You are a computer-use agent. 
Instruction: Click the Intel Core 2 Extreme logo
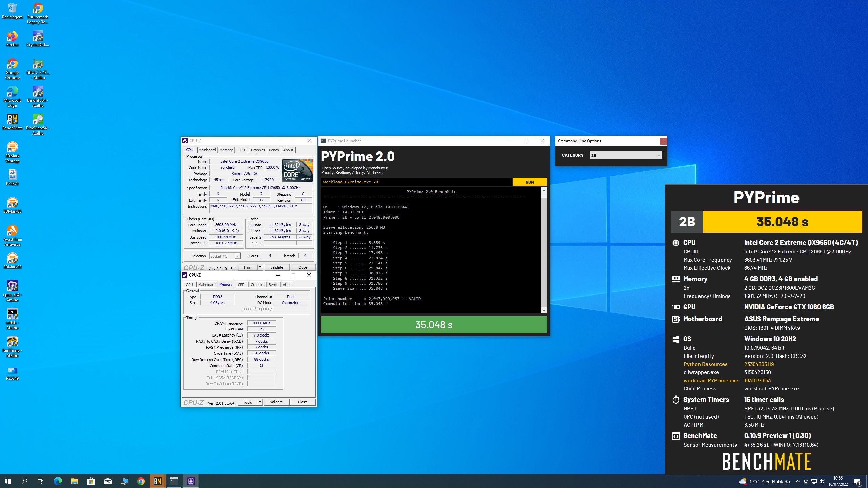297,170
